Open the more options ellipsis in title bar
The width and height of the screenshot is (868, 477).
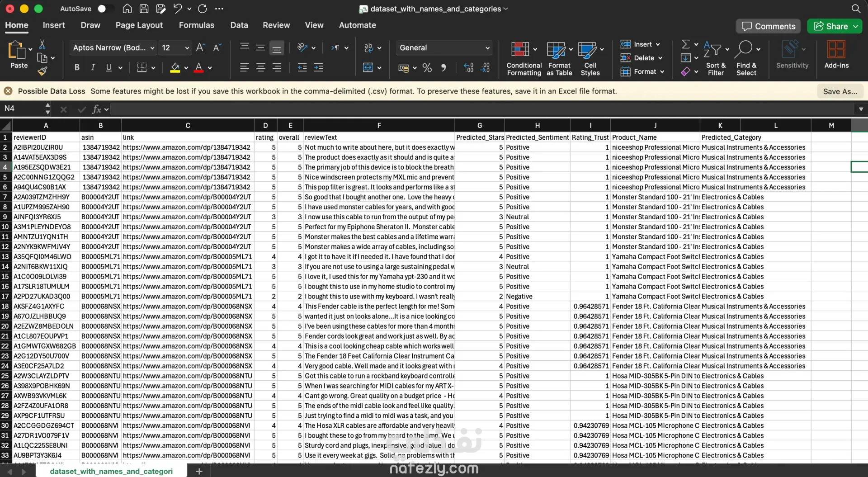pyautogui.click(x=219, y=9)
